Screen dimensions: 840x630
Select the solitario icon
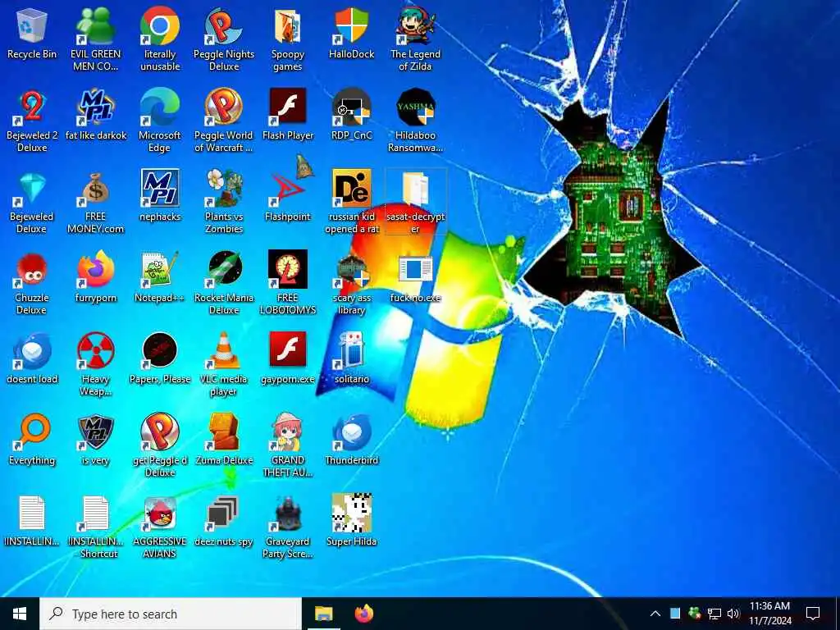point(351,359)
